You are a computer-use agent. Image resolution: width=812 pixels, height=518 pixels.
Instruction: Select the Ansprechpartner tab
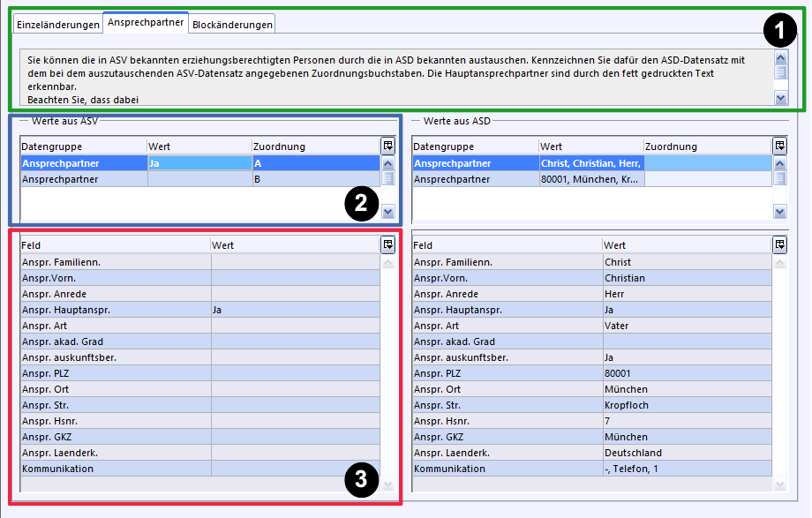point(146,23)
